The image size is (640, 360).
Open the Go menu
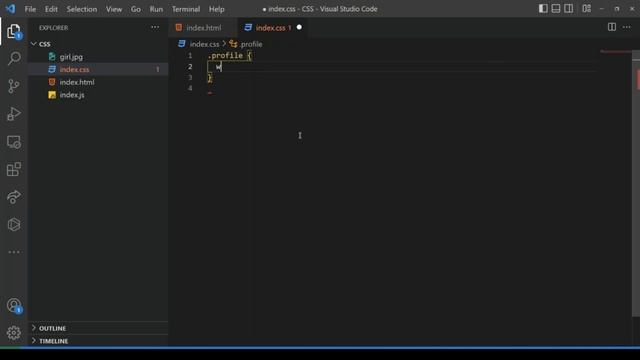[x=136, y=9]
